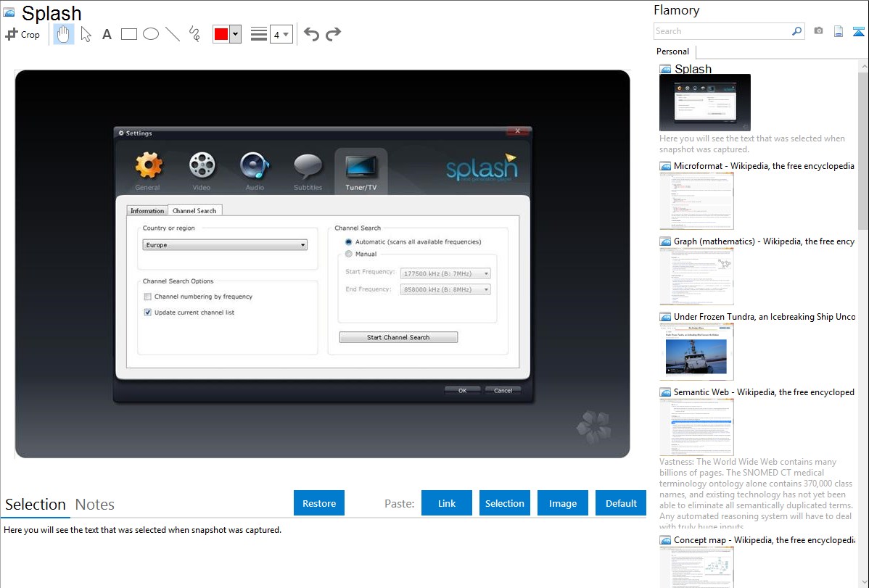
Task: Close the Settings dialog
Action: pyautogui.click(x=518, y=131)
